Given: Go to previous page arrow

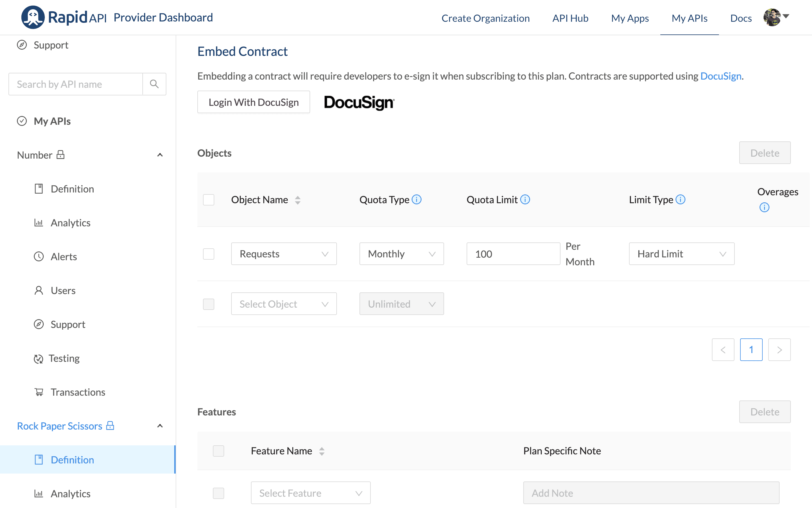Looking at the screenshot, I should pos(723,350).
